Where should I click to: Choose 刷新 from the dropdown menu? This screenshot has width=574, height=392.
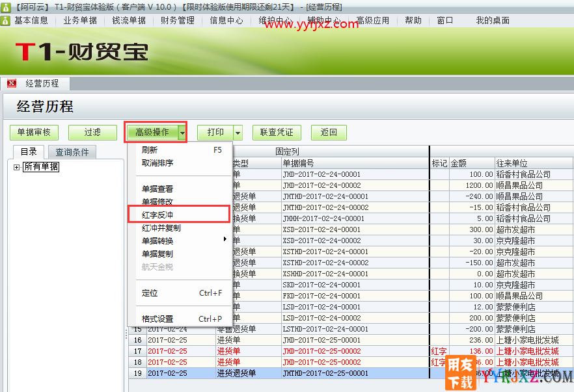[181, 150]
